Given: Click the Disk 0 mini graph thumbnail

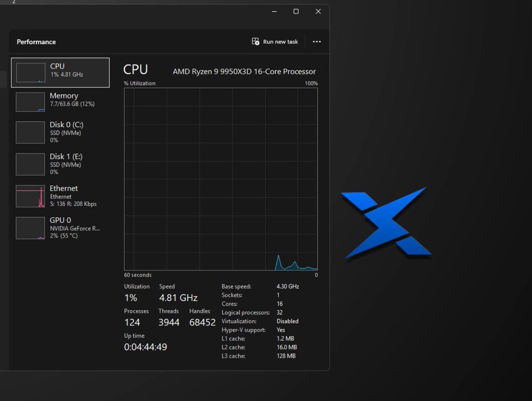Looking at the screenshot, I should (x=31, y=132).
